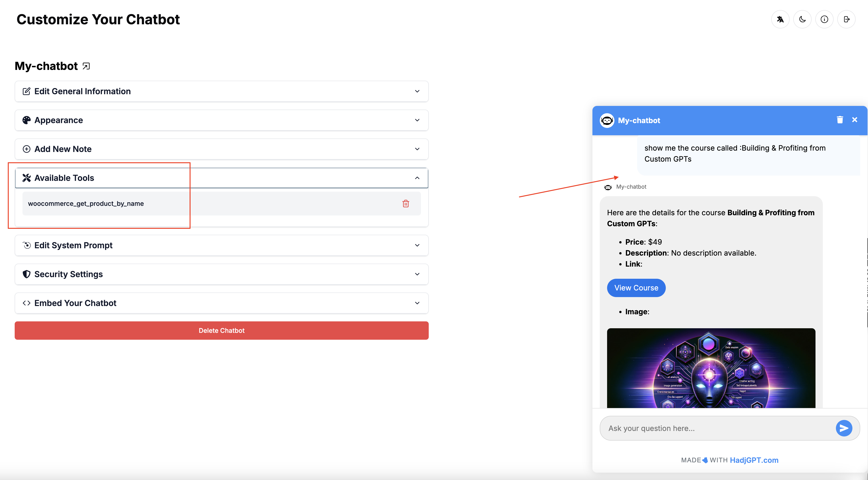Click the language translate icon
The width and height of the screenshot is (868, 480).
(x=780, y=19)
